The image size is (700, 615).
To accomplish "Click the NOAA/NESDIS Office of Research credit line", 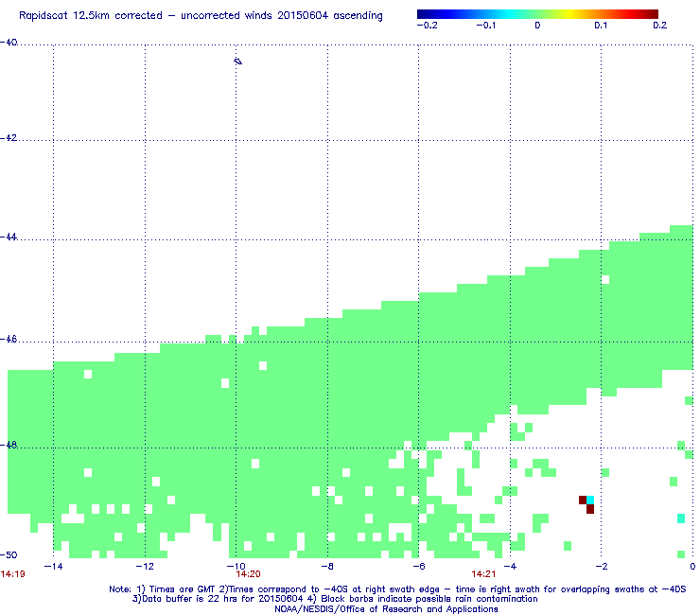I will 386,609.
